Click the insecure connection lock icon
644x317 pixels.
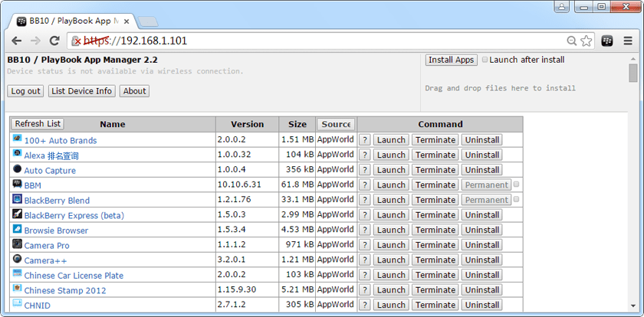[x=77, y=41]
